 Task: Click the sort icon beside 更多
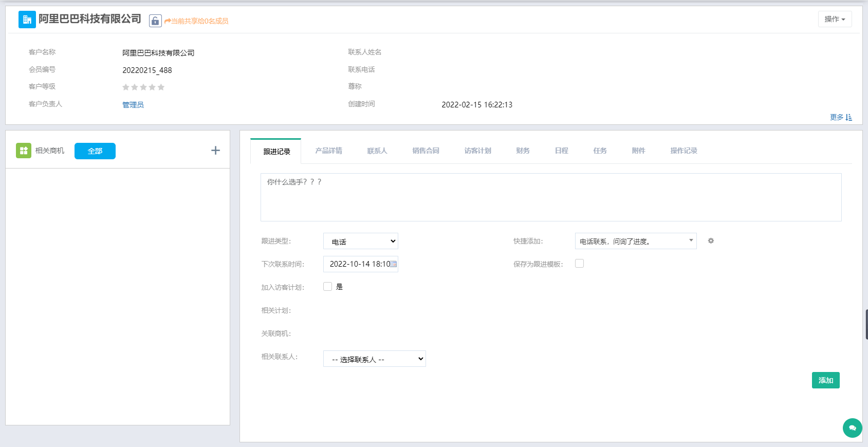coord(848,117)
